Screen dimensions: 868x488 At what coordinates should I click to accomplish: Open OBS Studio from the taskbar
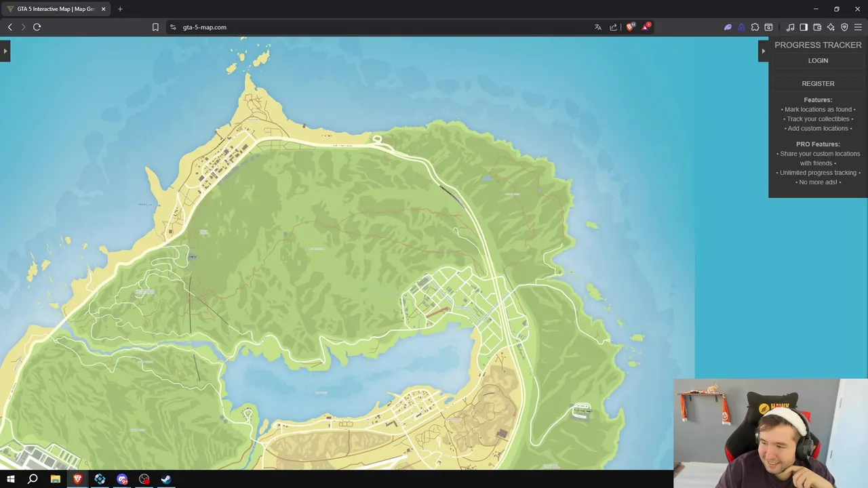(x=144, y=479)
